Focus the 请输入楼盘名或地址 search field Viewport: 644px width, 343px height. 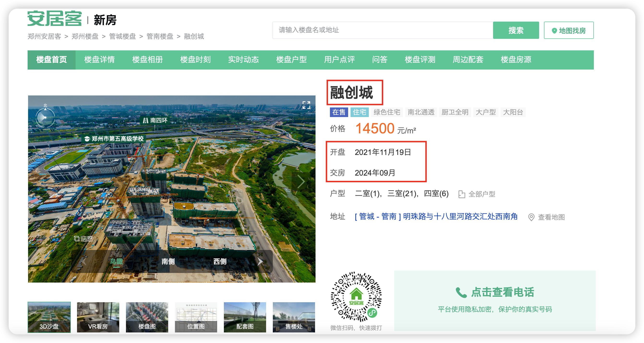click(382, 30)
